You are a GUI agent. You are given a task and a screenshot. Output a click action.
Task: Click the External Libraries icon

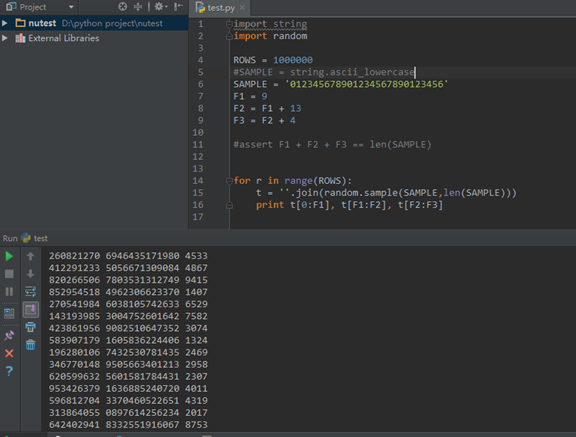pyautogui.click(x=20, y=38)
